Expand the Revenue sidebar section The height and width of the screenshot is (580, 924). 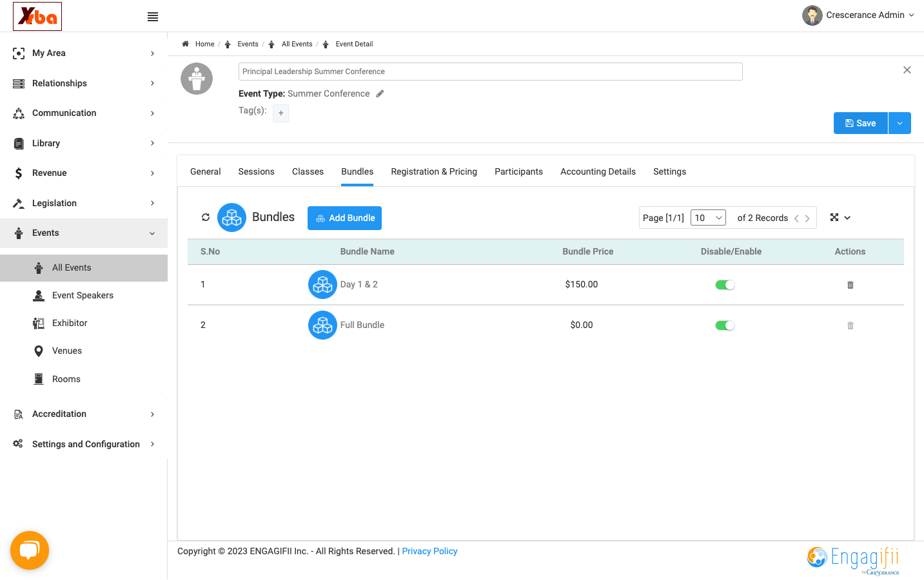tap(84, 173)
